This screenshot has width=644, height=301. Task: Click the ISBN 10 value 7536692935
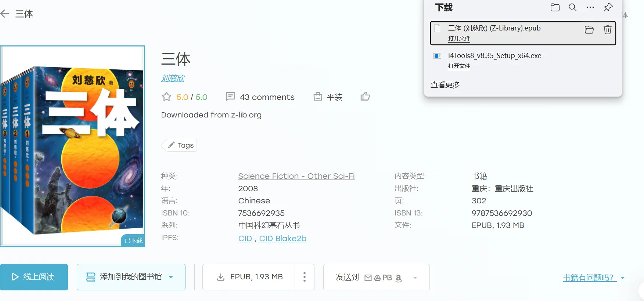coord(262,213)
